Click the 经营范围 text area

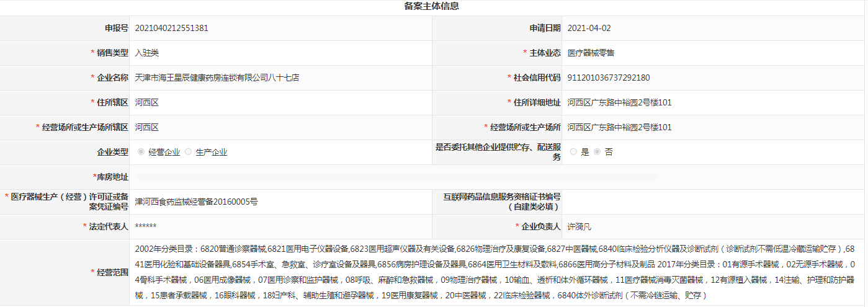pyautogui.click(x=496, y=272)
